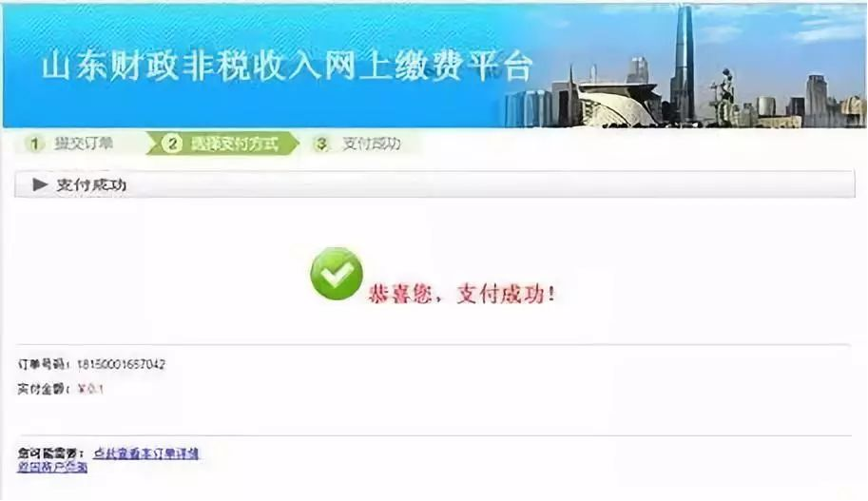Click the order number 18150001657042
This screenshot has height=501, width=868.
[122, 364]
